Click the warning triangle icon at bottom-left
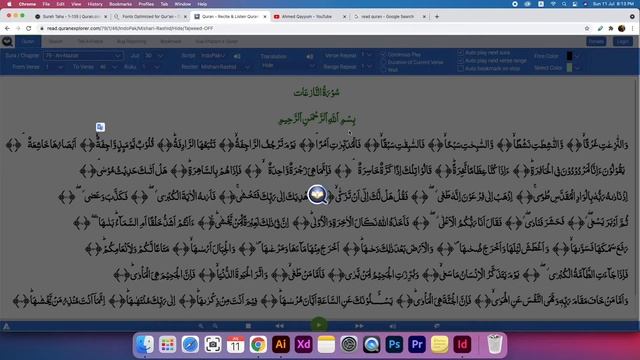This screenshot has height=360, width=640. tap(7, 326)
